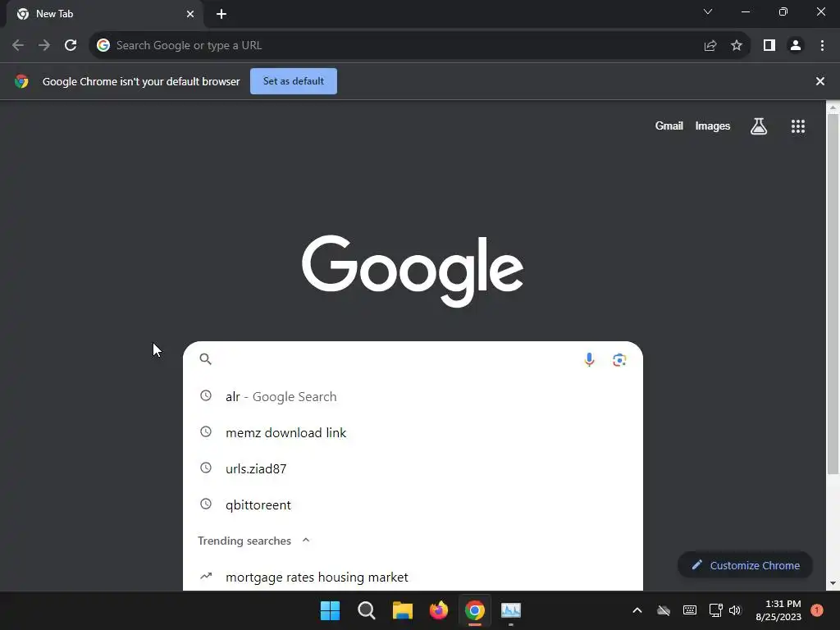
Task: Open the Google apps grid
Action: [797, 126]
